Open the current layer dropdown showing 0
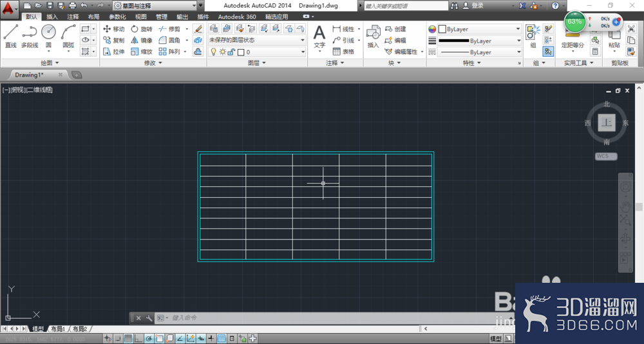 coord(257,52)
